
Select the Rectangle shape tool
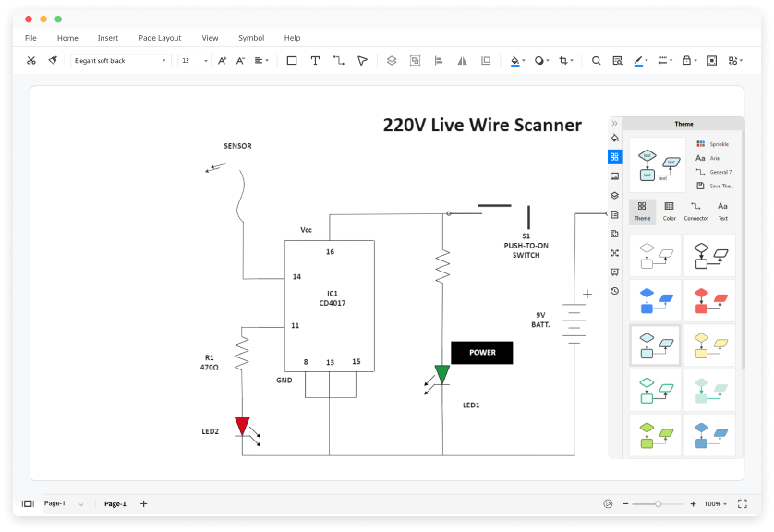(292, 60)
